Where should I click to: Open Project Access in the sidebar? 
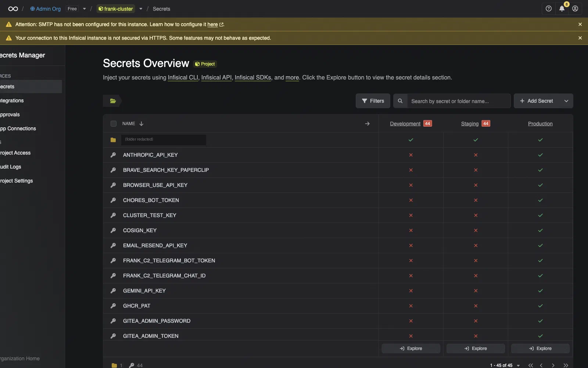click(x=31, y=153)
